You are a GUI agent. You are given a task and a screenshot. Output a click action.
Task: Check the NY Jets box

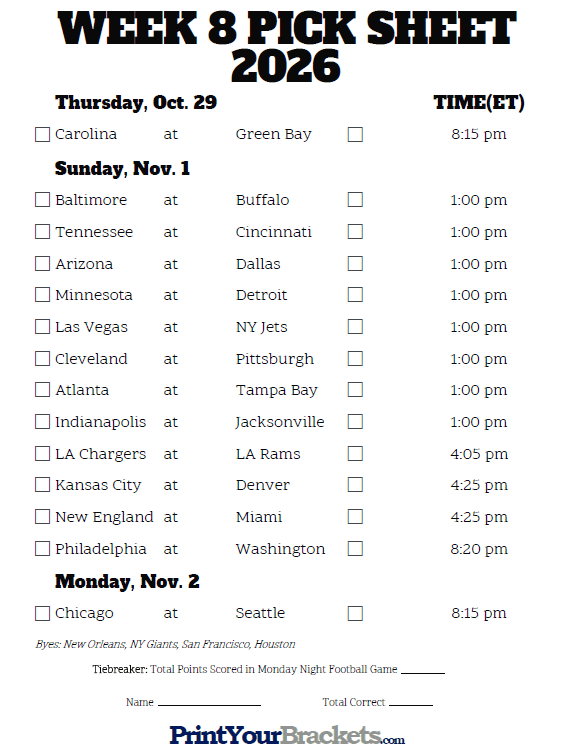pyautogui.click(x=355, y=327)
